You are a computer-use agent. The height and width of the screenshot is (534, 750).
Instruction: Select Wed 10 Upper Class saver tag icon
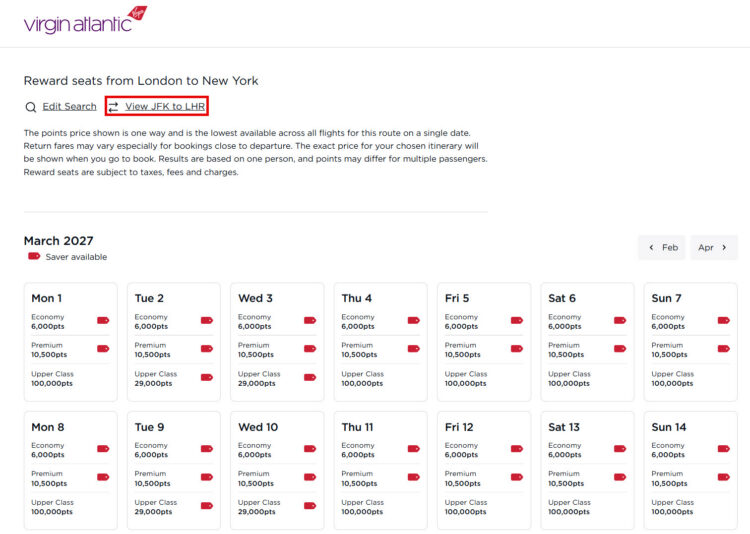point(310,505)
